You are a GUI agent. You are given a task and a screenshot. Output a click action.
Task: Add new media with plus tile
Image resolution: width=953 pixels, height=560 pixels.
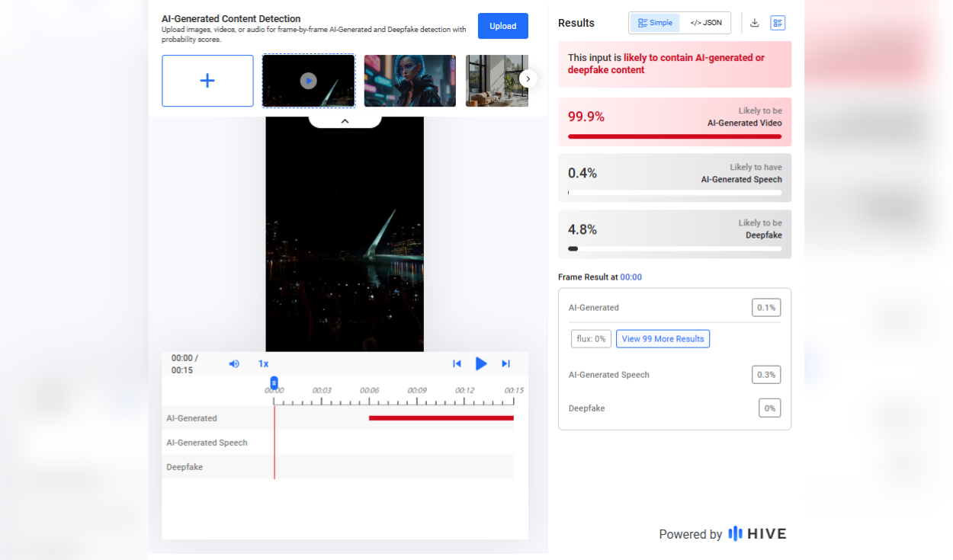pyautogui.click(x=207, y=81)
